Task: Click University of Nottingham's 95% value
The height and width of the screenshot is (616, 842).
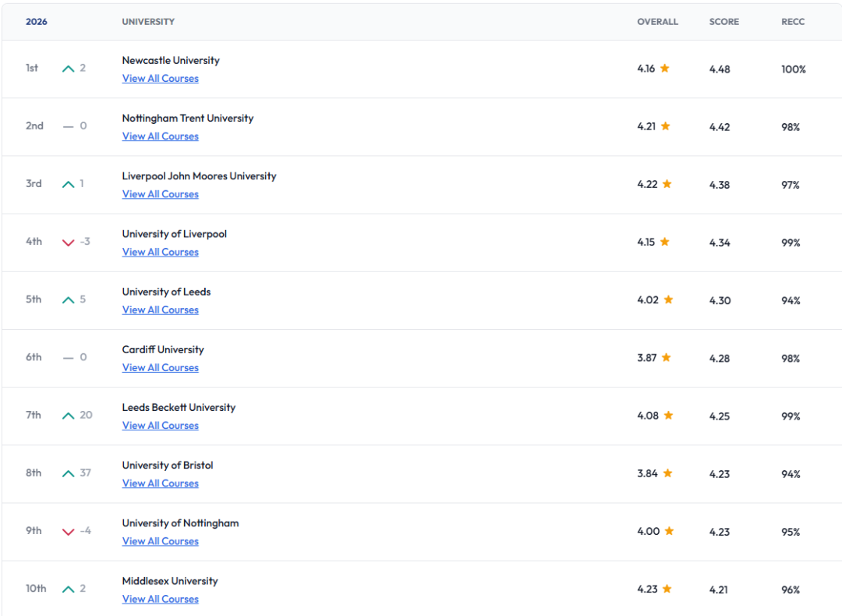Action: [791, 533]
